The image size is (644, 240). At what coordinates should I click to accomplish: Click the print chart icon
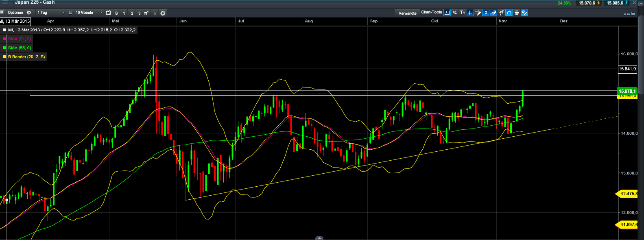click(x=517, y=13)
